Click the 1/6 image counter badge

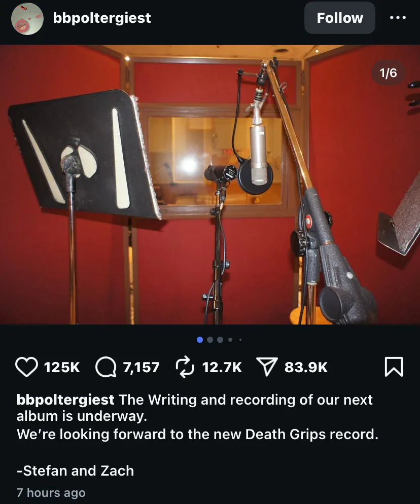coord(388,73)
